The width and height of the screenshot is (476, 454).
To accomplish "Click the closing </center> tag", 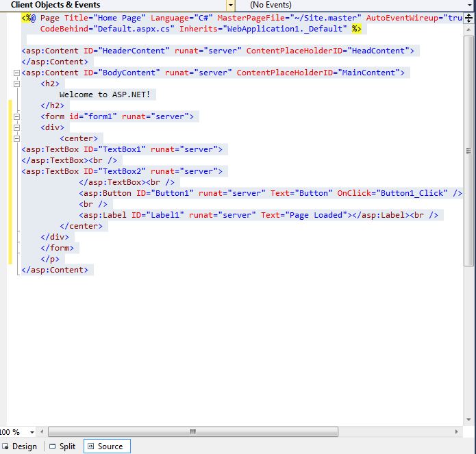I will [x=81, y=226].
